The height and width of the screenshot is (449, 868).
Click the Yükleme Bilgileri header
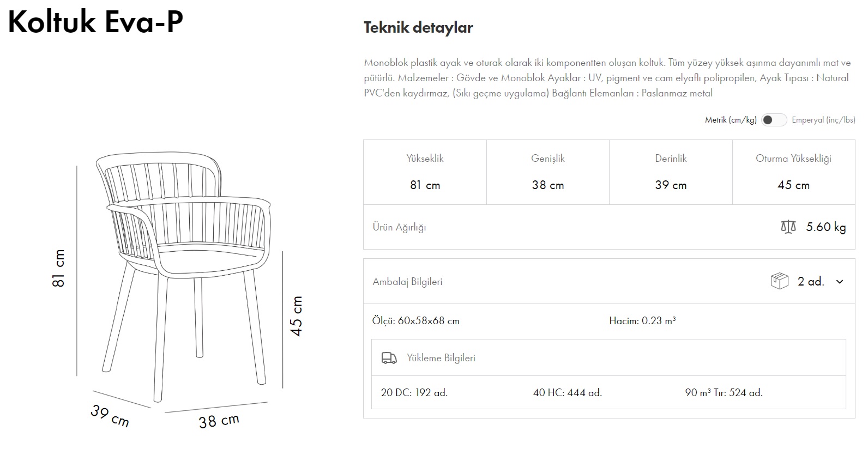(441, 358)
